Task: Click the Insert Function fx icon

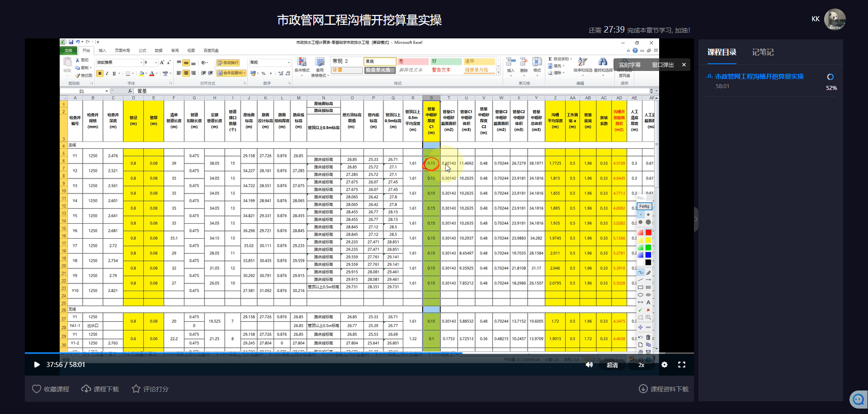Action: [x=130, y=91]
